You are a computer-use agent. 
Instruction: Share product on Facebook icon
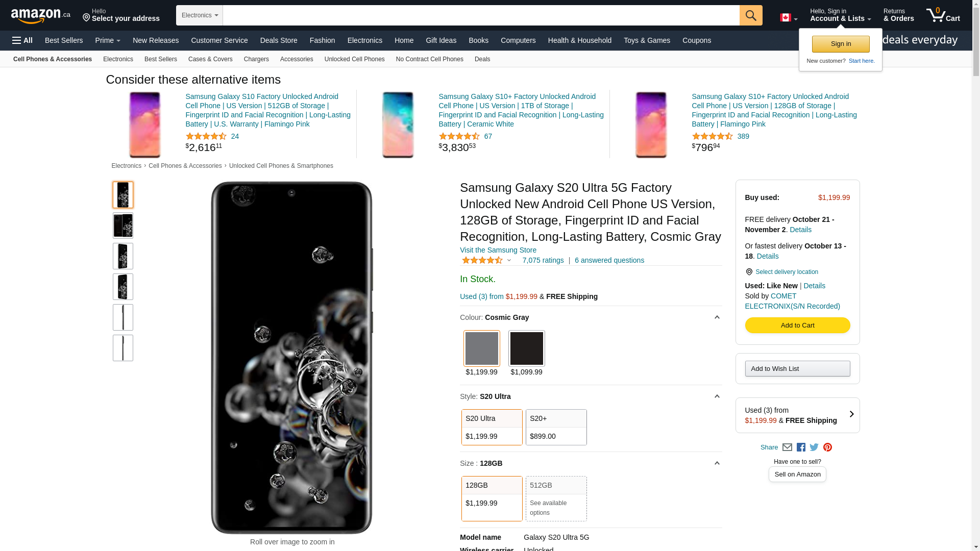(x=801, y=447)
